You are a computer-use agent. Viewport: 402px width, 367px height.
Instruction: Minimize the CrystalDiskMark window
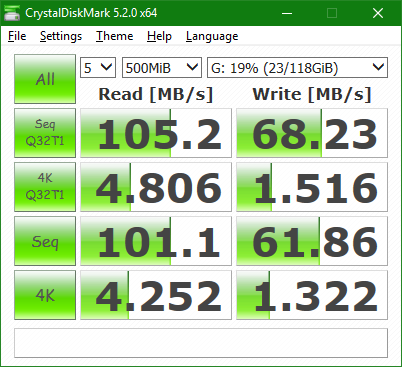point(287,13)
